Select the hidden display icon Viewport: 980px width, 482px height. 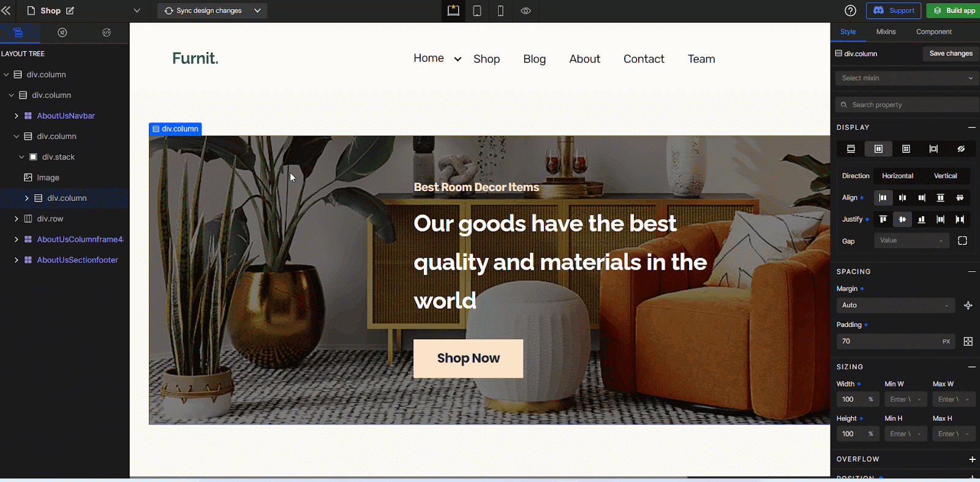[x=961, y=149]
